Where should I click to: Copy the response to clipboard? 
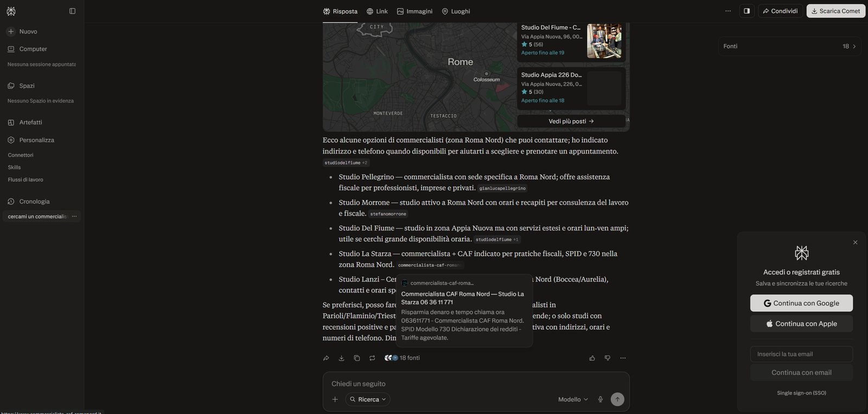click(356, 358)
